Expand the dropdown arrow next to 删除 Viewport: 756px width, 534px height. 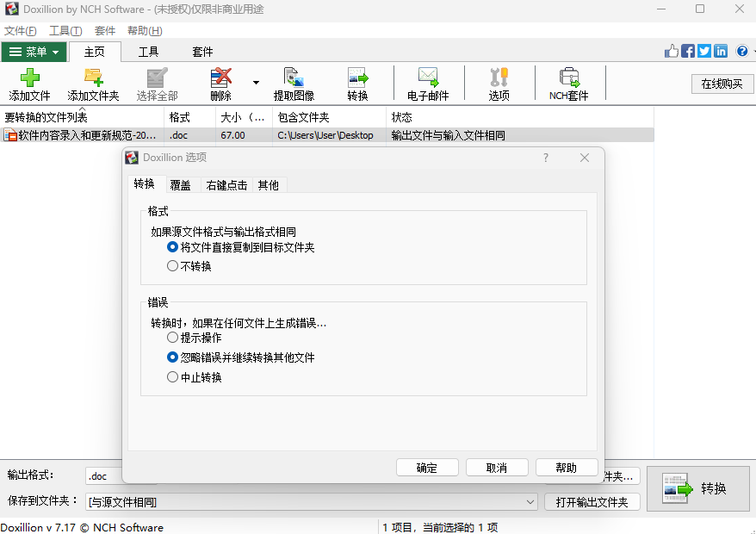(x=256, y=83)
